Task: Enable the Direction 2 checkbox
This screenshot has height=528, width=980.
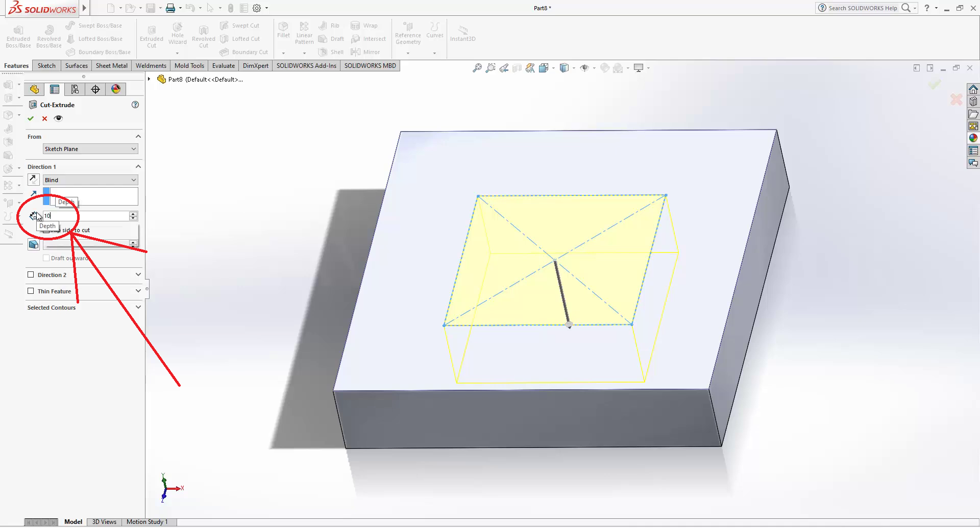Action: pyautogui.click(x=31, y=275)
